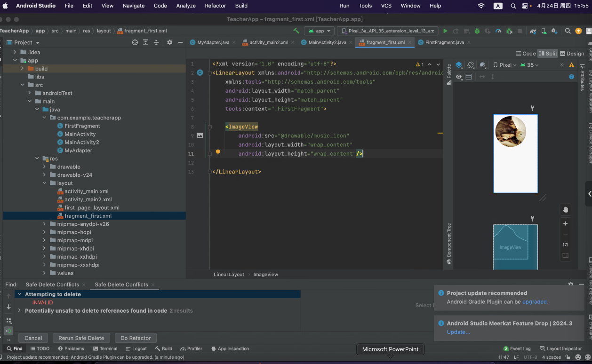Open the VCS menu
This screenshot has height=364, width=592.
(x=386, y=6)
